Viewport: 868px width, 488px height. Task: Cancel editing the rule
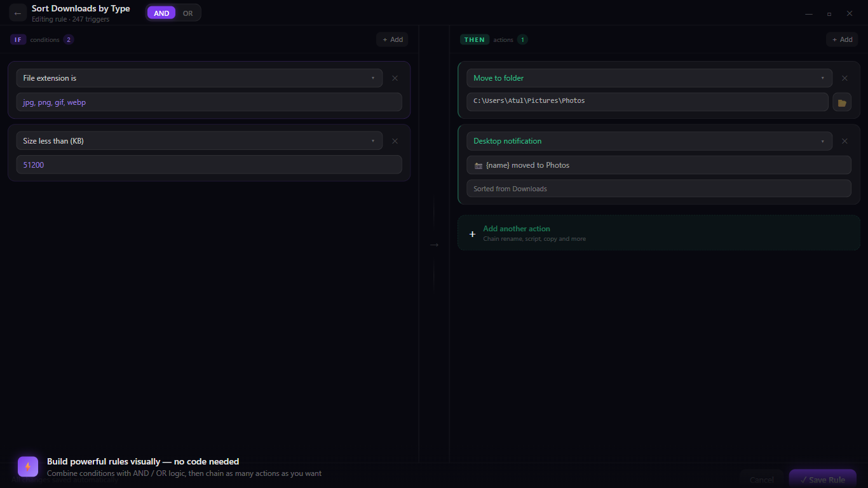click(762, 480)
